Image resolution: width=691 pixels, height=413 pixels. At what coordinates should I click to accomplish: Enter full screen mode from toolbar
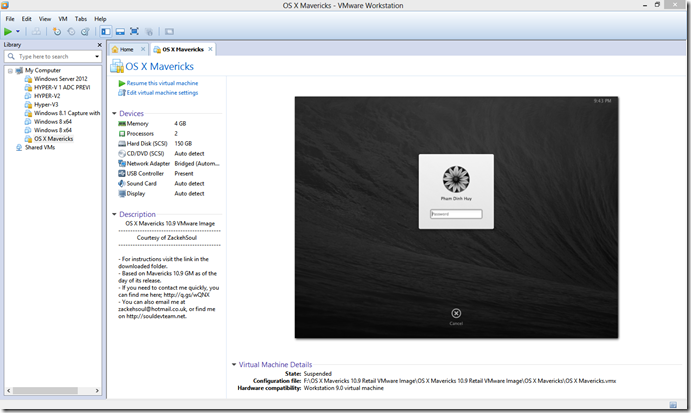pyautogui.click(x=134, y=31)
